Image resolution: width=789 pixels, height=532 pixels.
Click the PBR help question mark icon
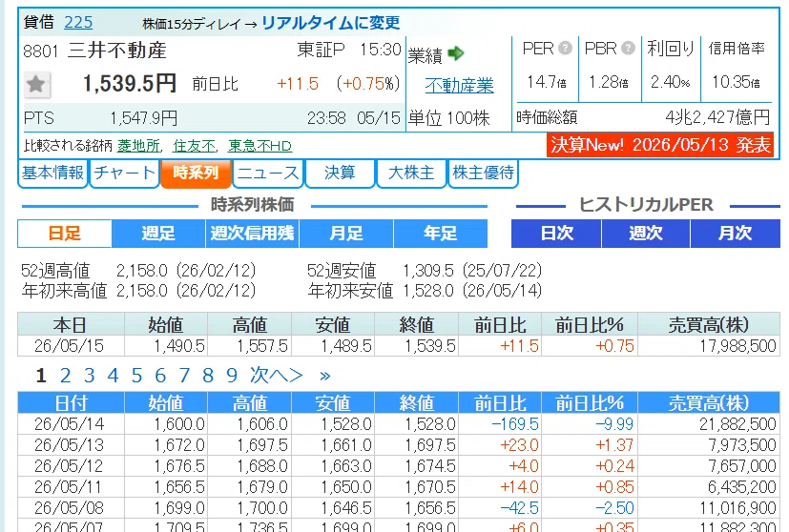628,49
